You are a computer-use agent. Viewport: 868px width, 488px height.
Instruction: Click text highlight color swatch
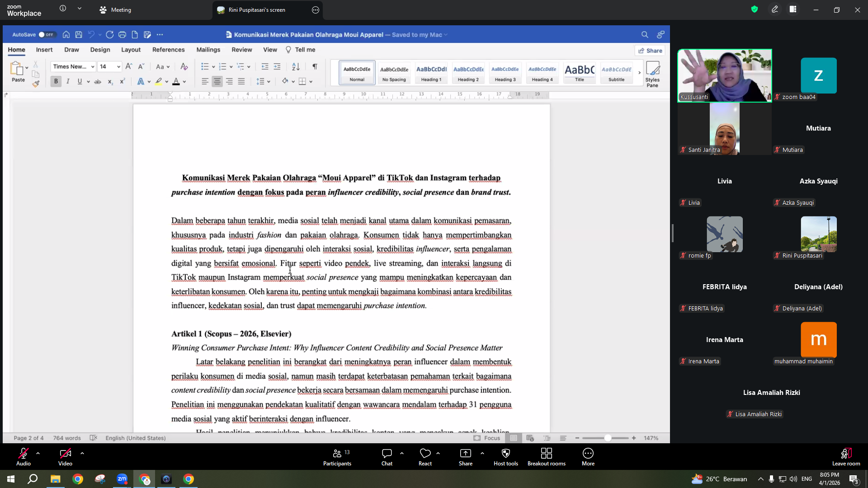tap(158, 81)
